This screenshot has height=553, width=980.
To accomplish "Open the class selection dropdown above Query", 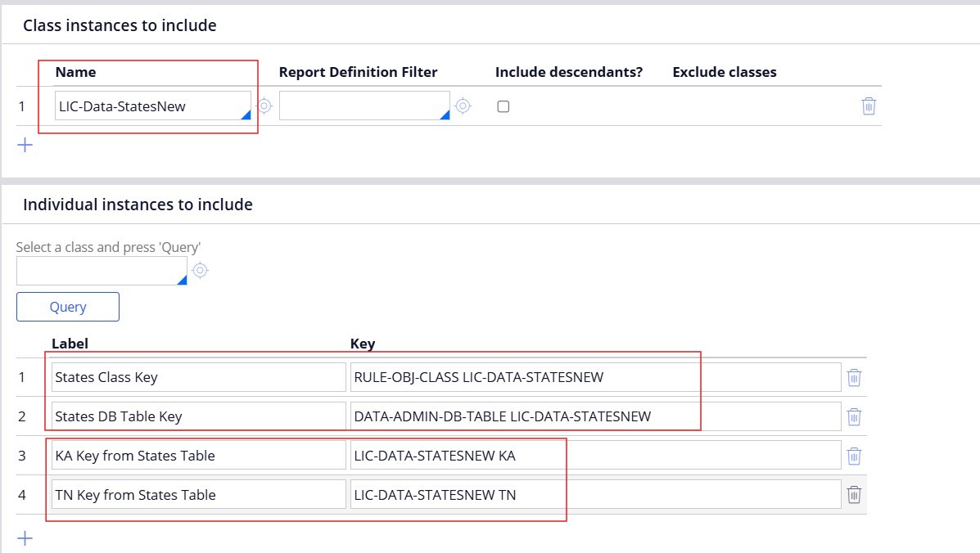I will (182, 280).
